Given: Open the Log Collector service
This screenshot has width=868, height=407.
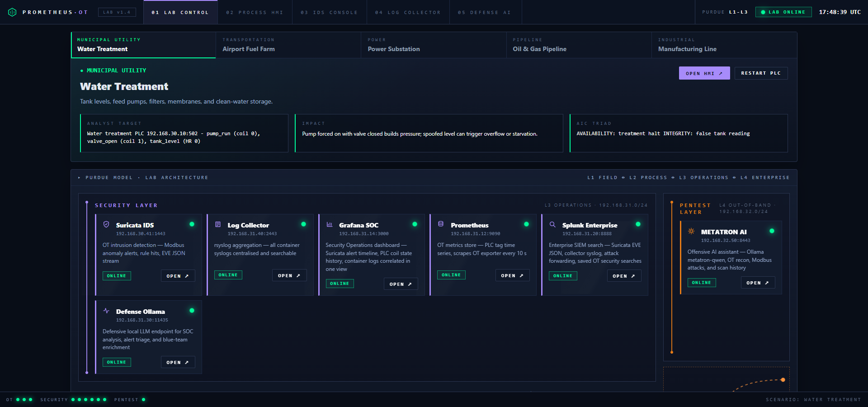Looking at the screenshot, I should coord(289,275).
